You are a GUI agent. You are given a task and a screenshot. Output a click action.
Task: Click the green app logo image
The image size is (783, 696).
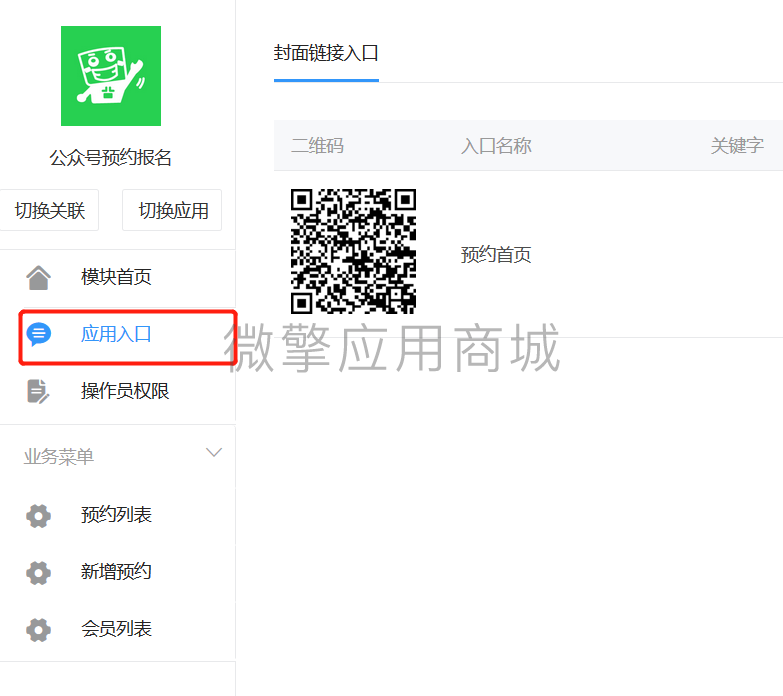[x=111, y=76]
